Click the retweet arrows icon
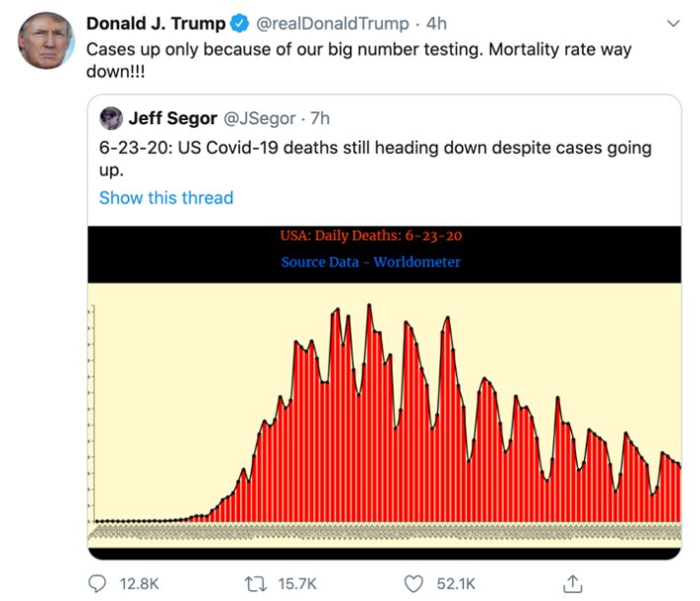The width and height of the screenshot is (700, 601). 255,583
